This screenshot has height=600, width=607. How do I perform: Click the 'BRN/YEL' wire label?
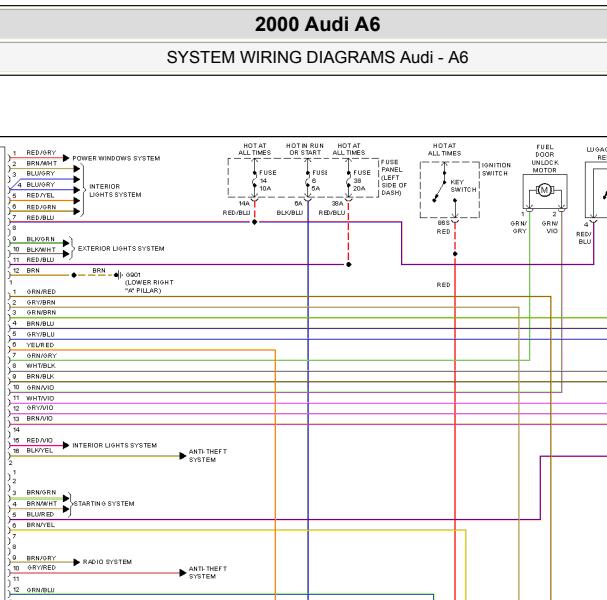[x=40, y=525]
